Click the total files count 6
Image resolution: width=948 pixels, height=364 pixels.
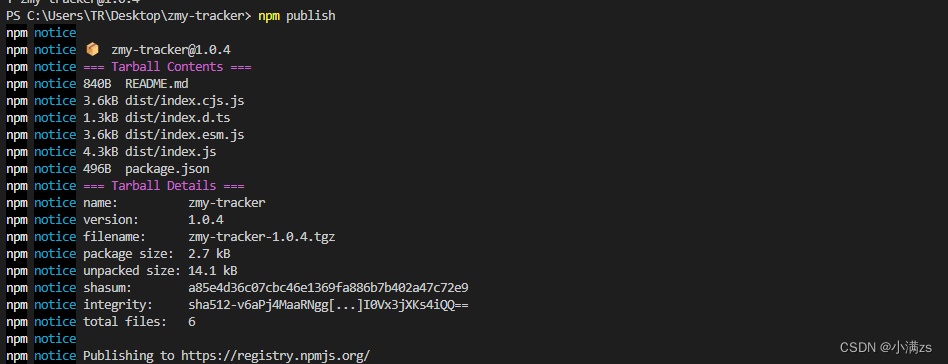click(x=192, y=322)
